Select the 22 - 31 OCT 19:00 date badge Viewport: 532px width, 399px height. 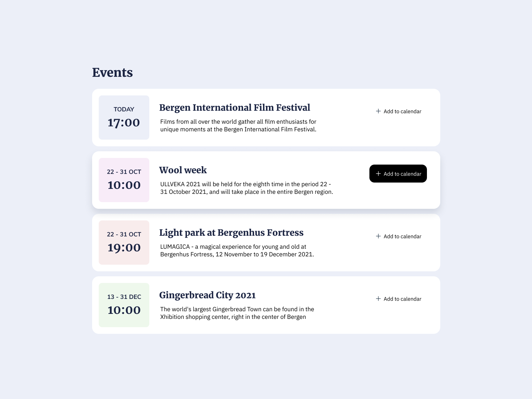[x=124, y=242]
